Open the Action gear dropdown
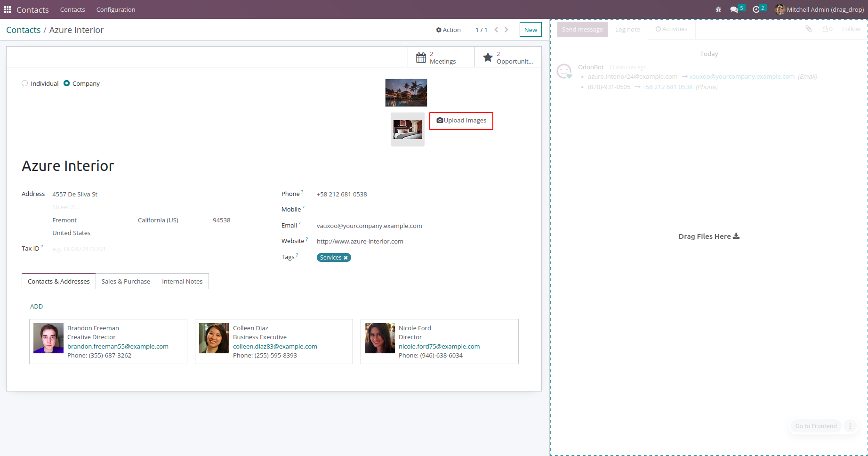 (x=448, y=30)
